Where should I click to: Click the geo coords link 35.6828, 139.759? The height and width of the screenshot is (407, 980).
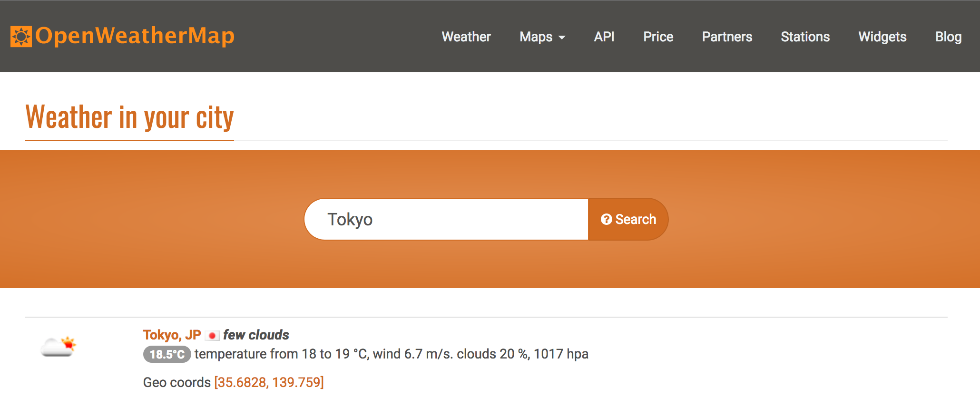(x=269, y=382)
